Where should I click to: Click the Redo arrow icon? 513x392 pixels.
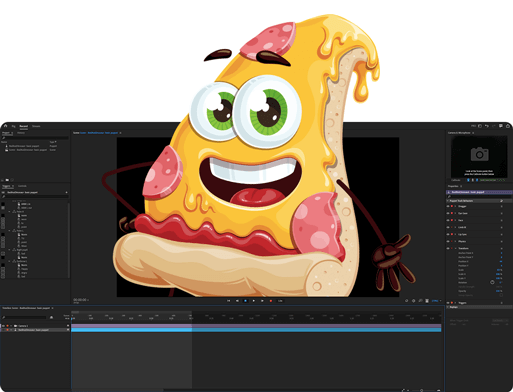point(494,126)
